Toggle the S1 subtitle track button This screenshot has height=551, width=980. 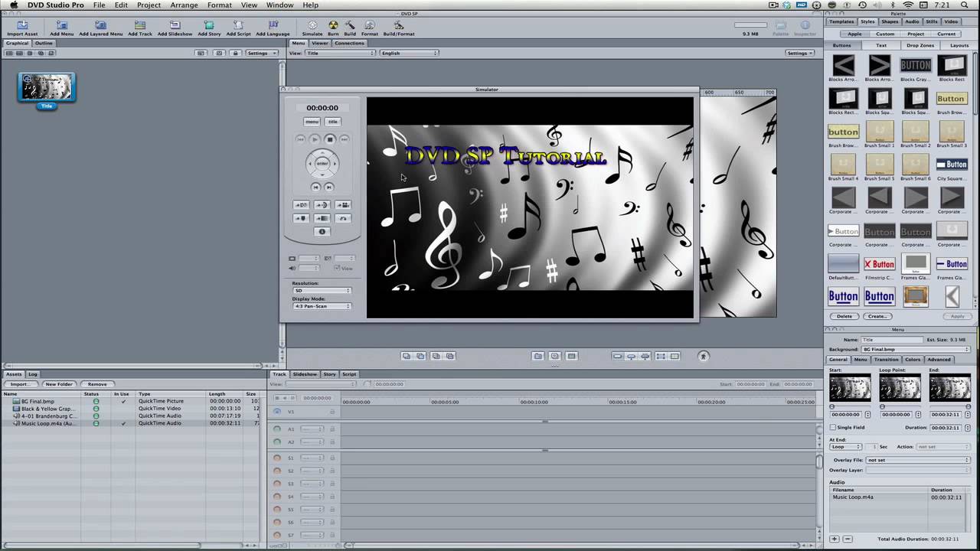(x=277, y=458)
